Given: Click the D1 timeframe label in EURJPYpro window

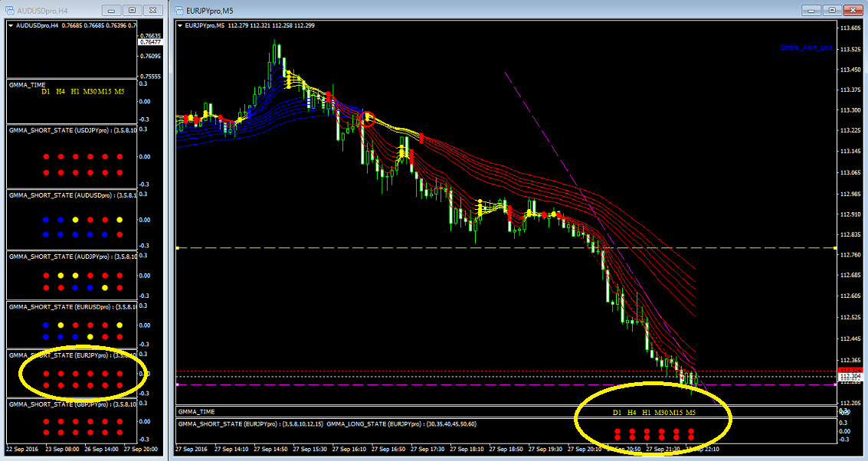Looking at the screenshot, I should point(617,413).
